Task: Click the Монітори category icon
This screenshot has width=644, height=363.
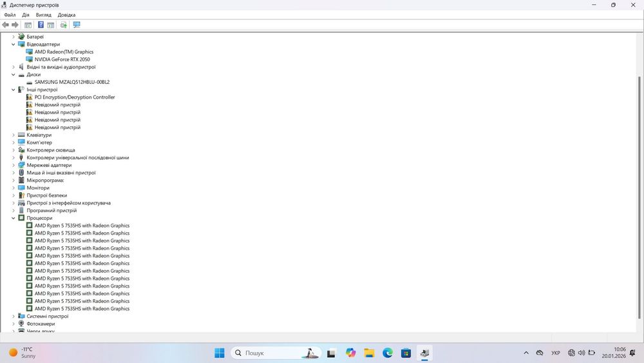Action: click(x=21, y=188)
